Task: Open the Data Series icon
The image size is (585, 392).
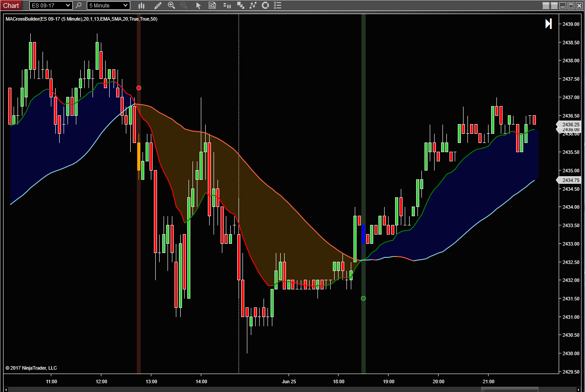Action: click(240, 6)
